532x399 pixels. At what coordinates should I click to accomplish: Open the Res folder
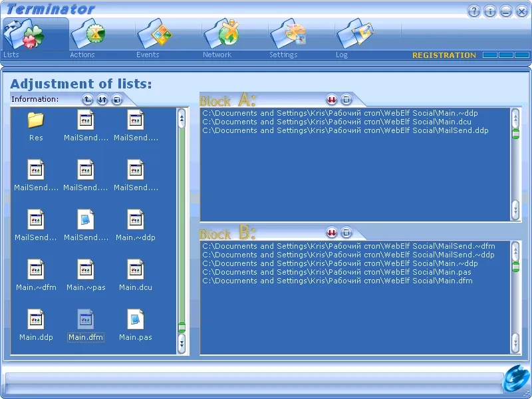click(35, 123)
